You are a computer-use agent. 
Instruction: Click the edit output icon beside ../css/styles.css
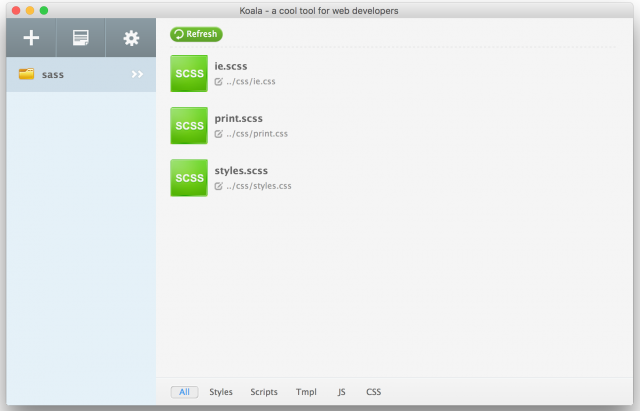coord(219,185)
